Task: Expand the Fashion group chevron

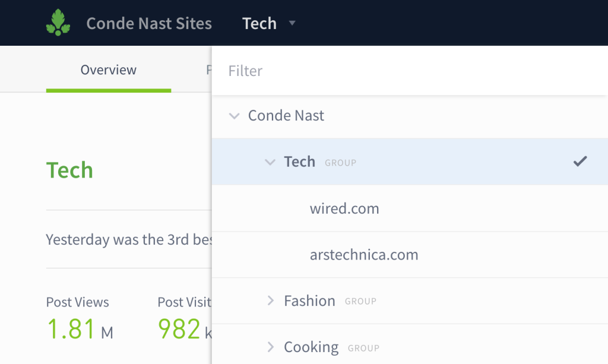Action: click(x=271, y=300)
